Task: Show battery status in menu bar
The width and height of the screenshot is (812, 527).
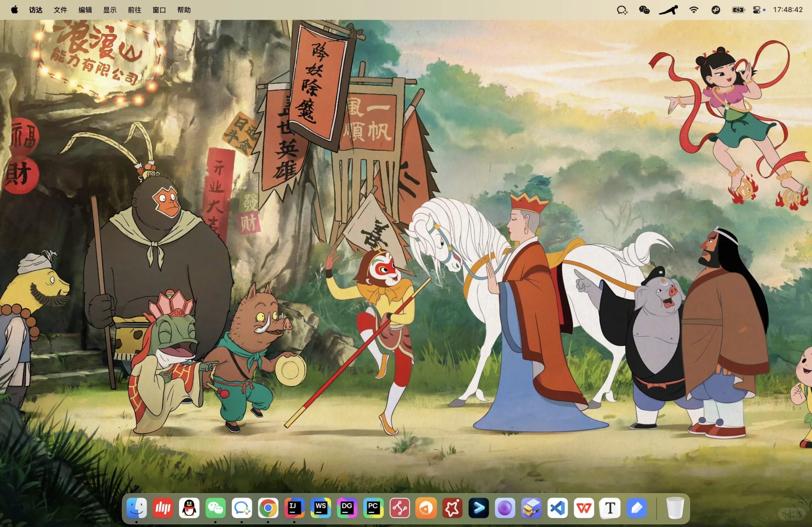Action: point(738,10)
